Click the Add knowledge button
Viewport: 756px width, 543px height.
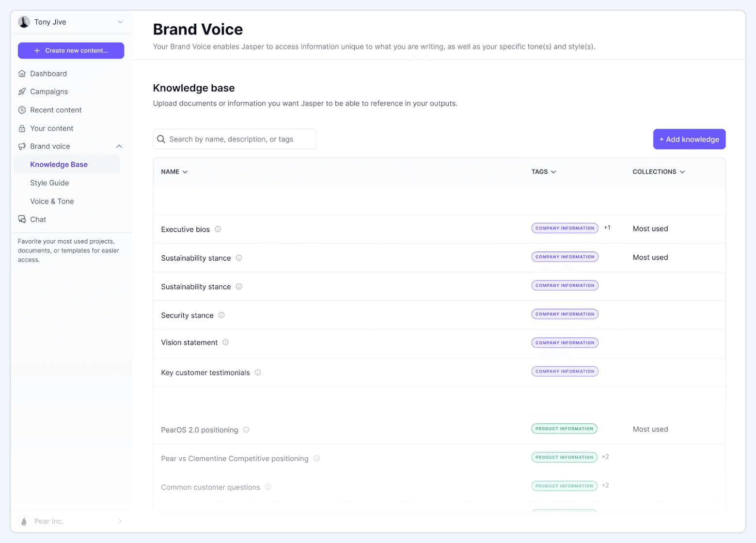tap(689, 139)
